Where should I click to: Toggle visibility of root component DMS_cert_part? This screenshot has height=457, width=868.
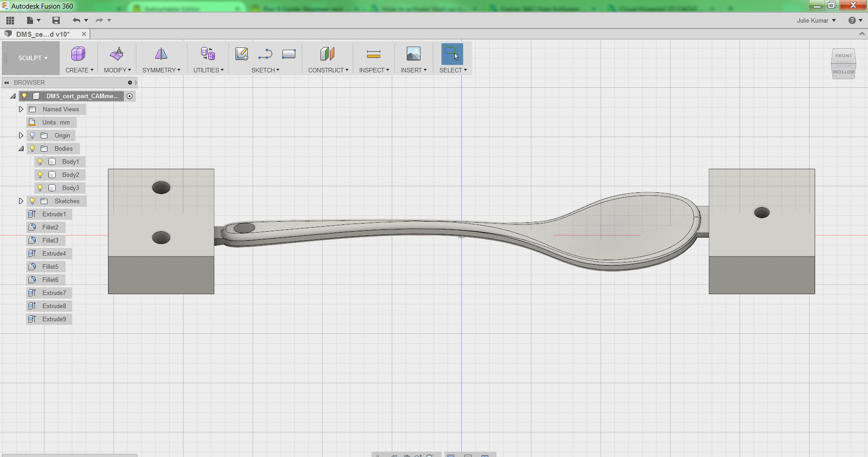click(x=24, y=96)
